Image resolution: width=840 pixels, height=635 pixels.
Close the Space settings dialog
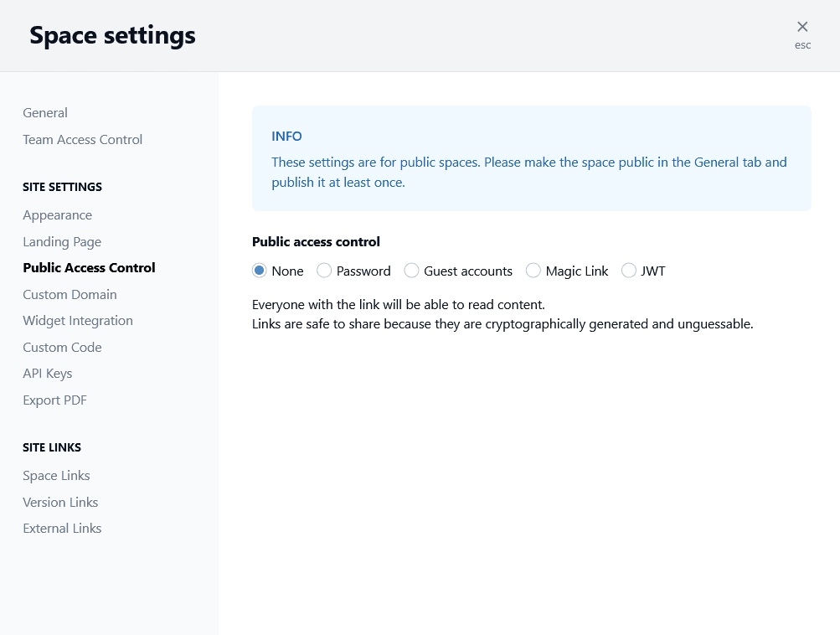802,28
